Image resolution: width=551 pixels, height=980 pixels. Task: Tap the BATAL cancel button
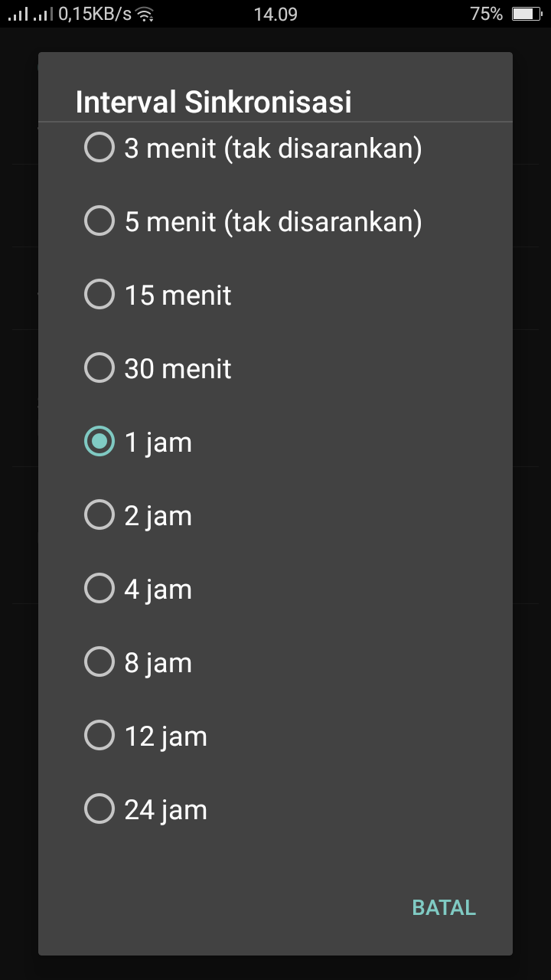444,907
